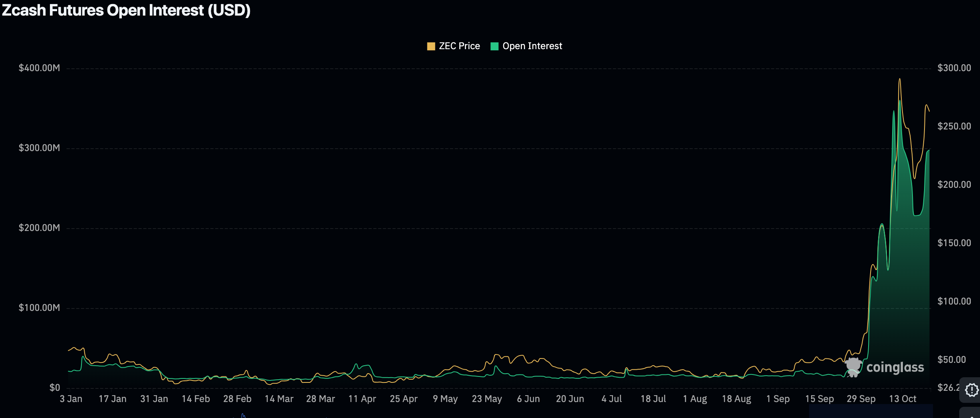The width and height of the screenshot is (980, 418).
Task: Click the 29 Sep date axis label
Action: coord(861,399)
